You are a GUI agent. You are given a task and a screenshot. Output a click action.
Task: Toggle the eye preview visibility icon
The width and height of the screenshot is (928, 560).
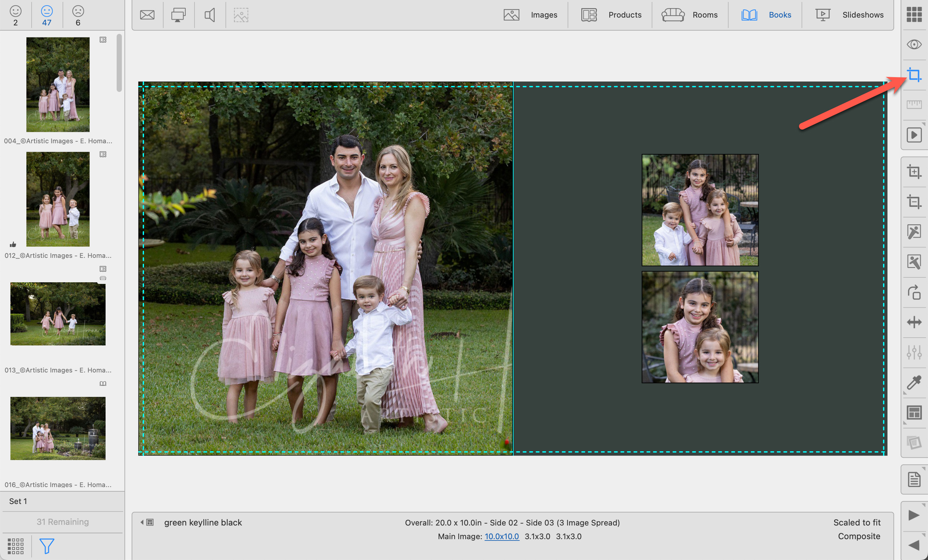click(914, 44)
